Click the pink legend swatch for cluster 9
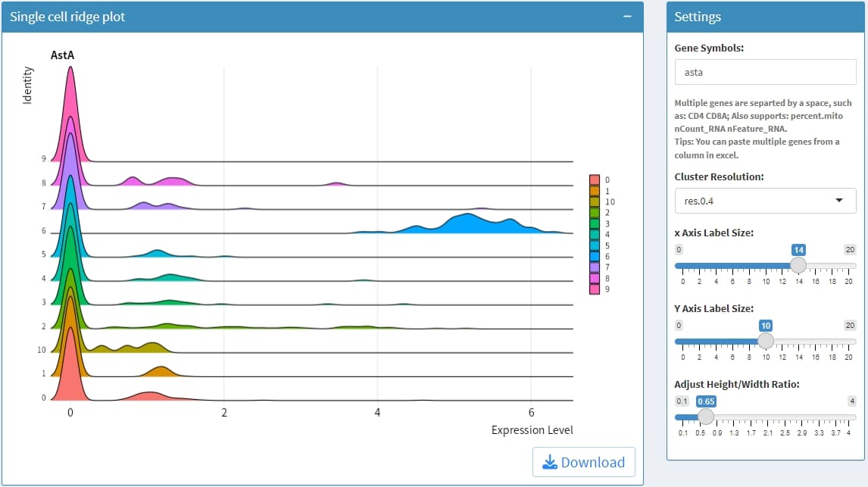The image size is (868, 487). click(595, 289)
